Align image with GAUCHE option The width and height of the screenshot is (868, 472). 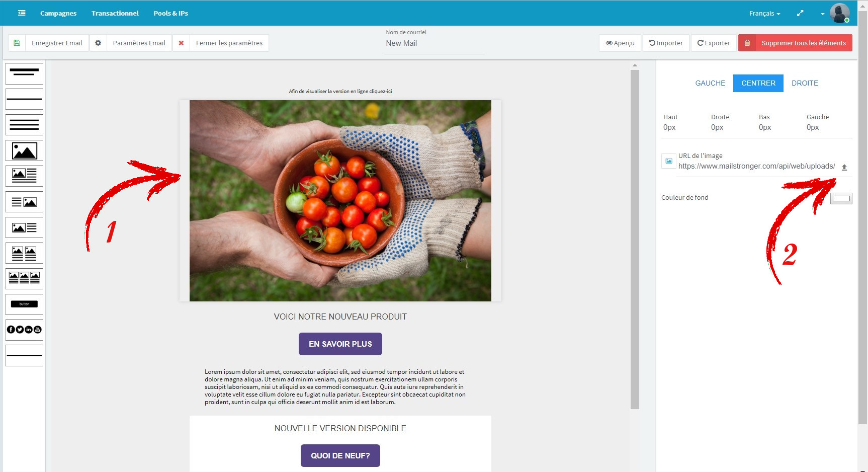coord(710,83)
